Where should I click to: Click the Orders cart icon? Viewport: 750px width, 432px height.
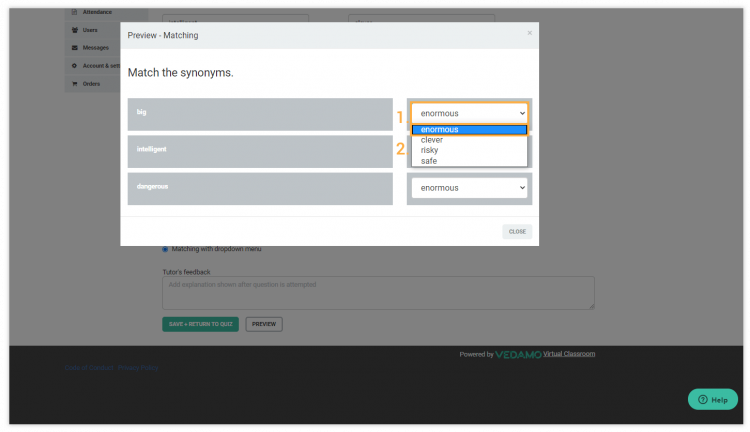pyautogui.click(x=75, y=84)
